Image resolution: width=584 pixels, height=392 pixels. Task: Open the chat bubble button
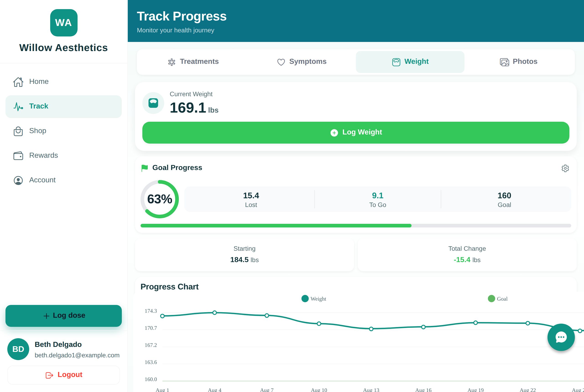coord(561,337)
